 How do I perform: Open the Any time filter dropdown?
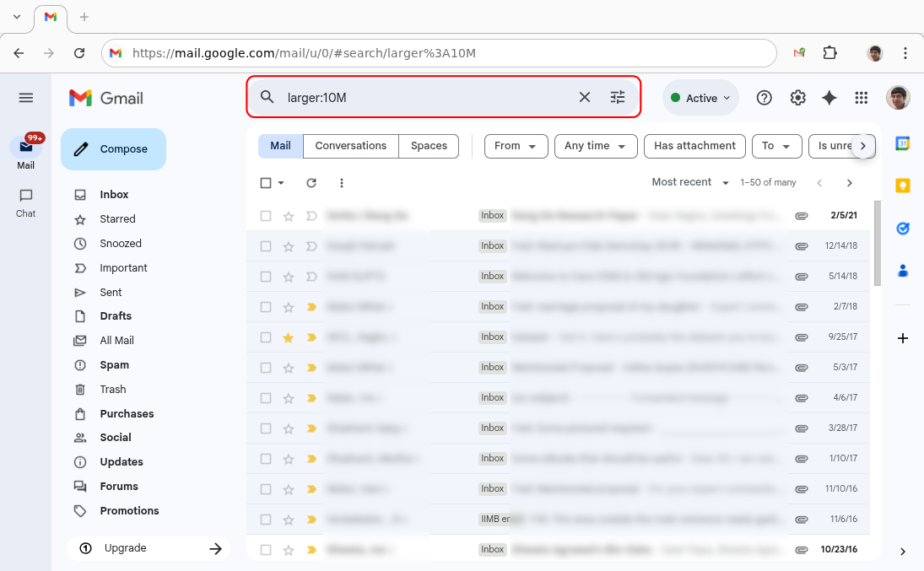tap(596, 146)
